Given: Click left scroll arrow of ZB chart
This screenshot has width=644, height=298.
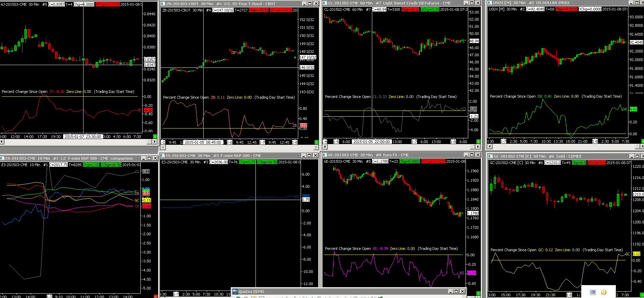Looking at the screenshot, I should point(163,147).
